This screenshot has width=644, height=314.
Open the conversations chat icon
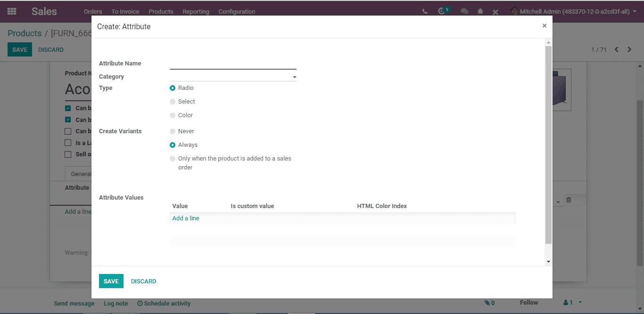464,11
